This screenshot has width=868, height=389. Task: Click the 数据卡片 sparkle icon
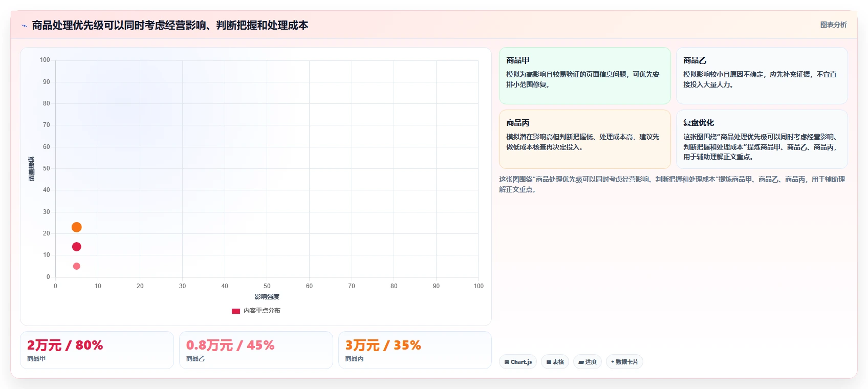click(613, 362)
